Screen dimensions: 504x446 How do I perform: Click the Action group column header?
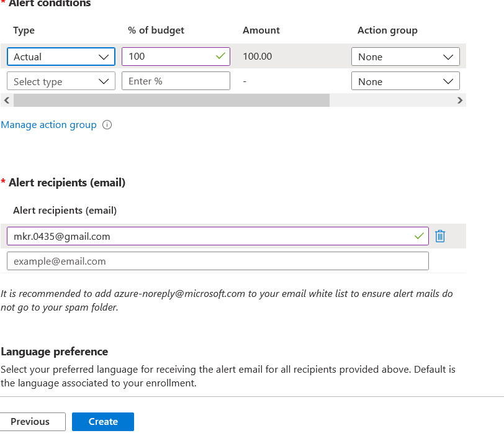coord(387,30)
